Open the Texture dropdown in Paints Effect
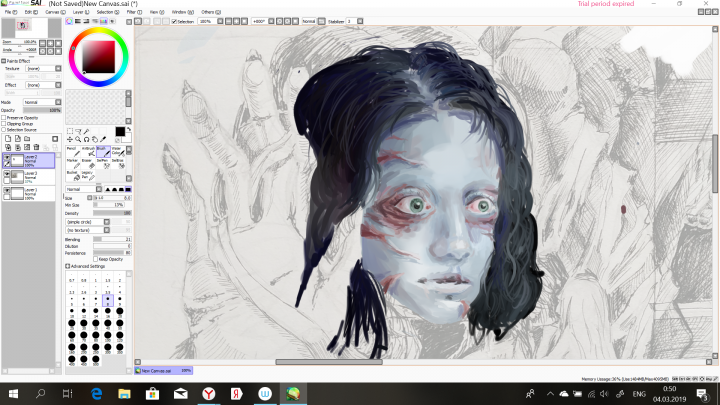Viewport: 720px width, 405px height. tap(41, 68)
